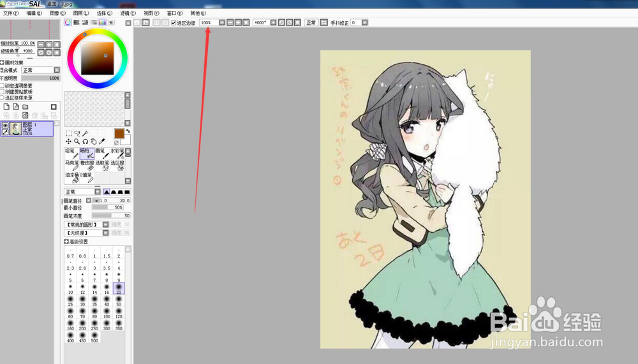Screen dimensions: 638x364
Task: Toggle the RGB slider panel
Action: pos(76,22)
